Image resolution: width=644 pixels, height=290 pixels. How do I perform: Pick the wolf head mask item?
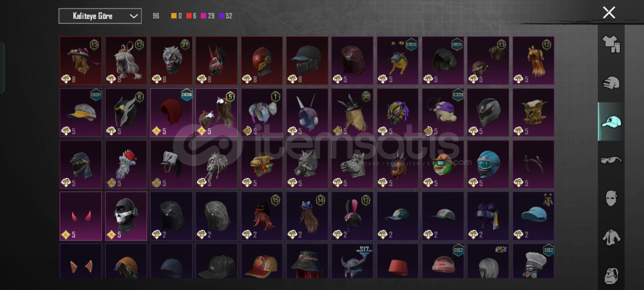307,164
